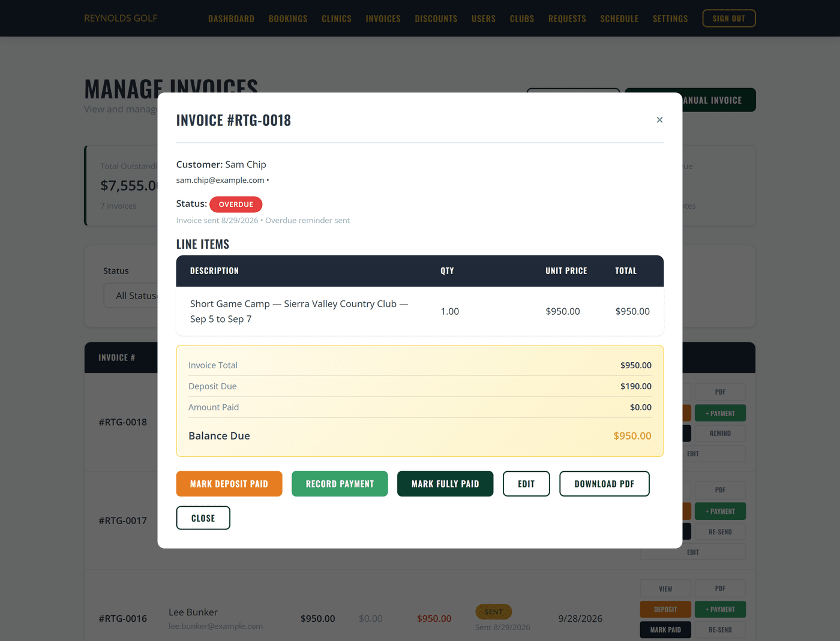Click the Reynolds Golf brand link
The width and height of the screenshot is (840, 641).
click(x=121, y=18)
